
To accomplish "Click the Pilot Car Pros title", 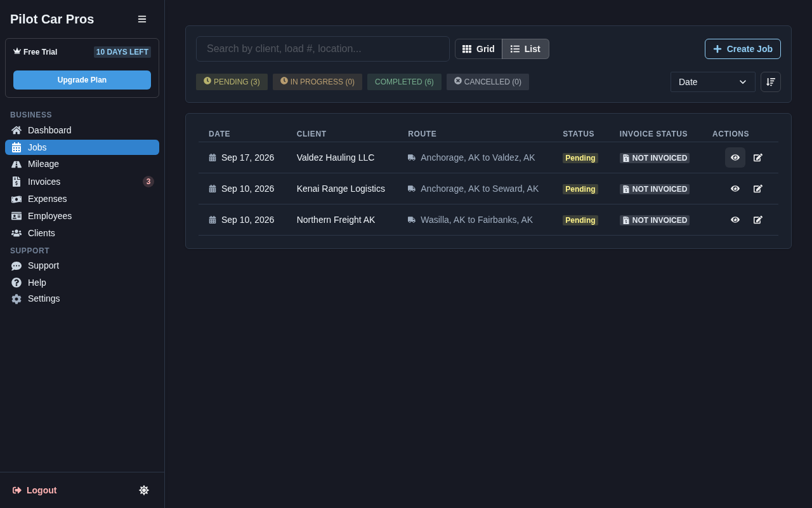I will click(52, 19).
